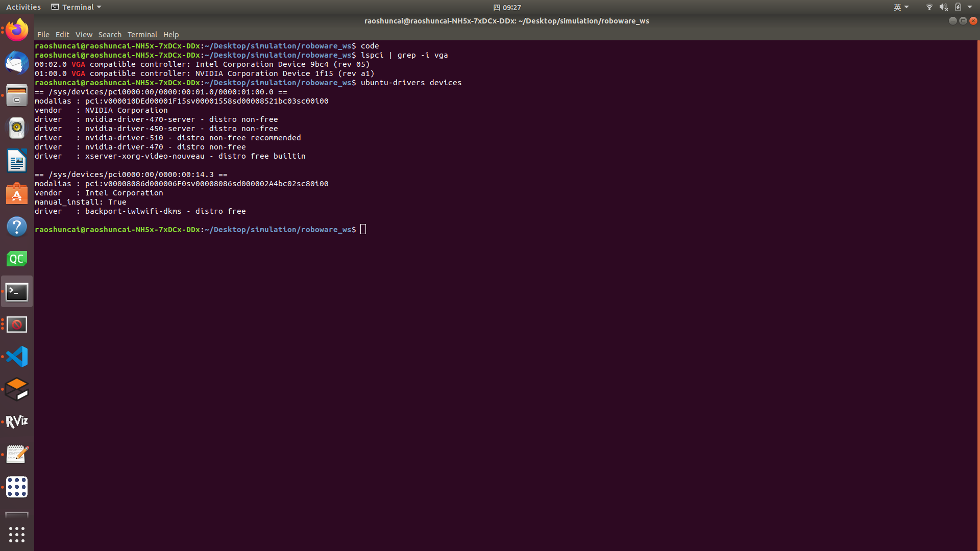Open Ubuntu Software store icon
980x551 pixels.
17,194
